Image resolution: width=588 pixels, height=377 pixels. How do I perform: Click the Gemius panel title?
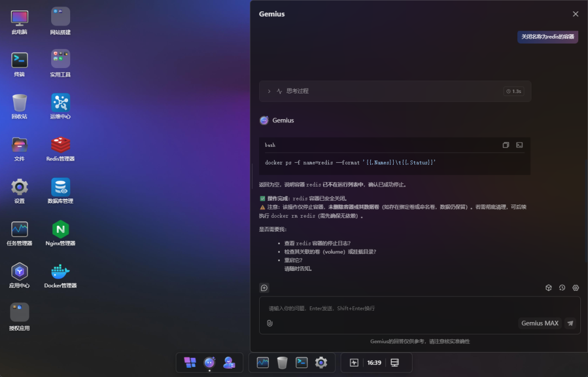coord(272,14)
